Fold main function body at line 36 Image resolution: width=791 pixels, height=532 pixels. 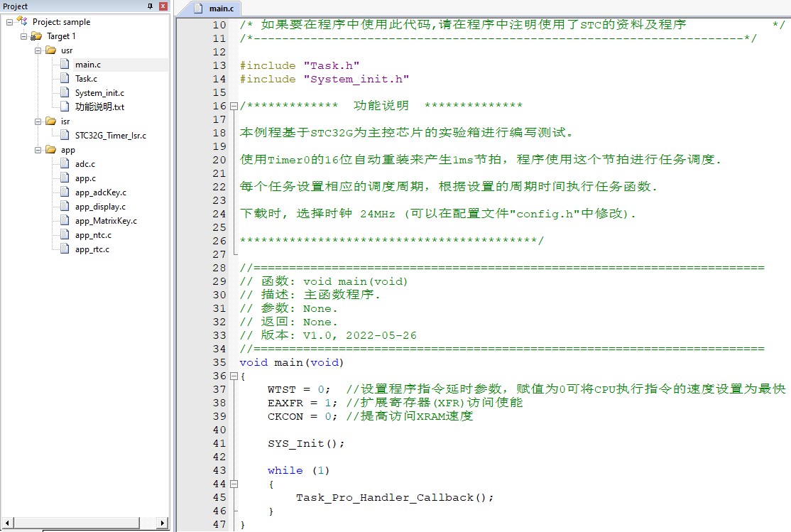click(234, 376)
